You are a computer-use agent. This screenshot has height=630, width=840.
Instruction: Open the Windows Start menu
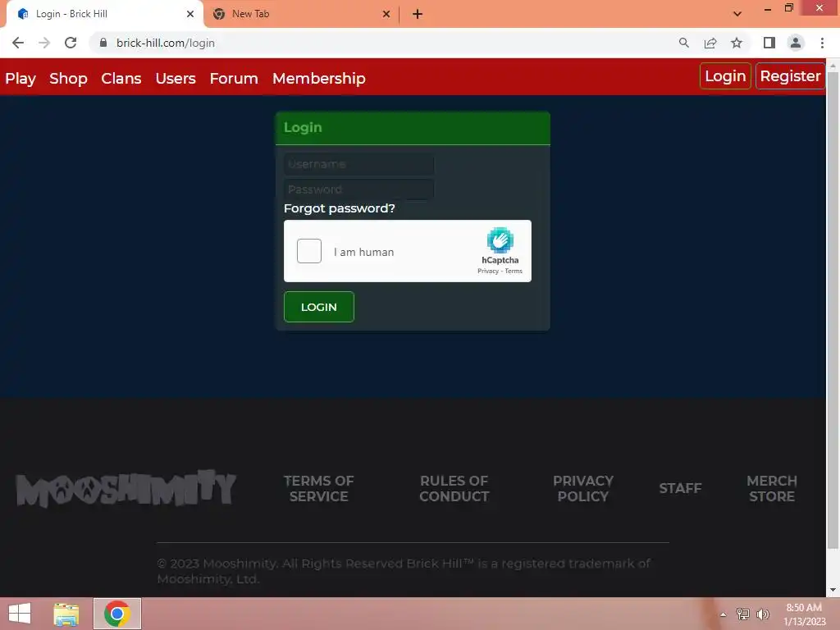(20, 614)
